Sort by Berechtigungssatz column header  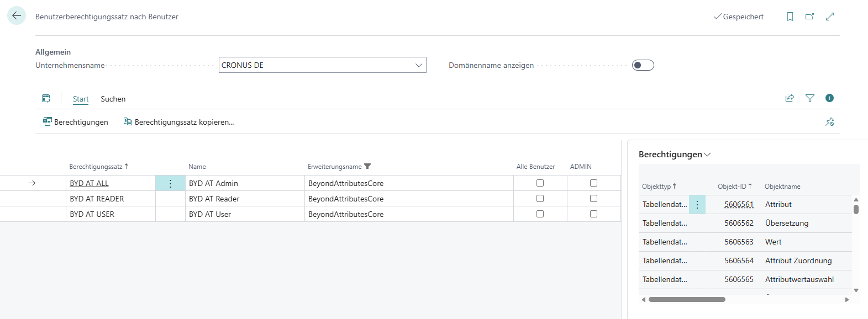pos(98,166)
